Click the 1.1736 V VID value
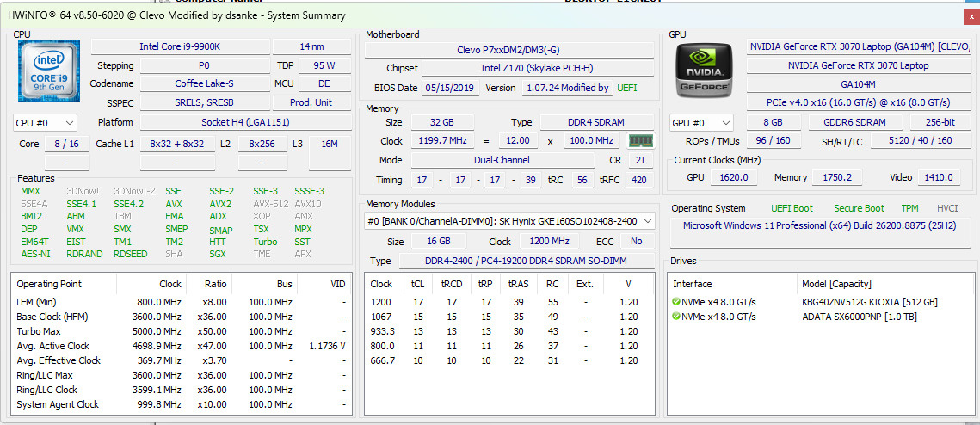980x425 pixels. 327,346
